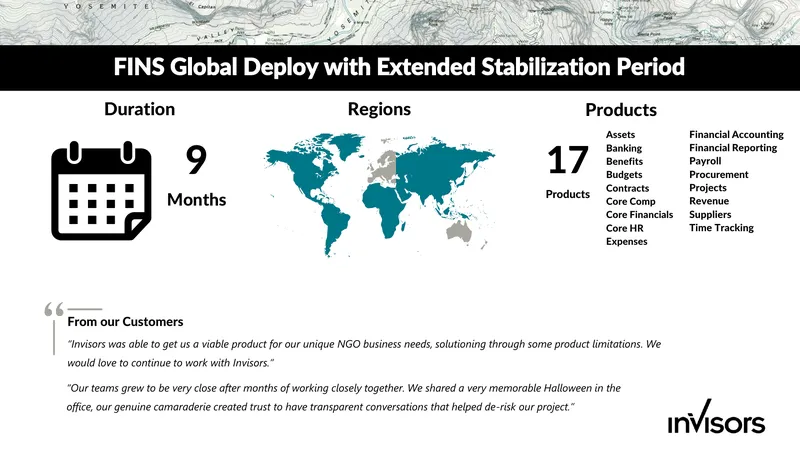The width and height of the screenshot is (800, 450).
Task: Click 'Revenue' in the product list
Action: click(709, 201)
